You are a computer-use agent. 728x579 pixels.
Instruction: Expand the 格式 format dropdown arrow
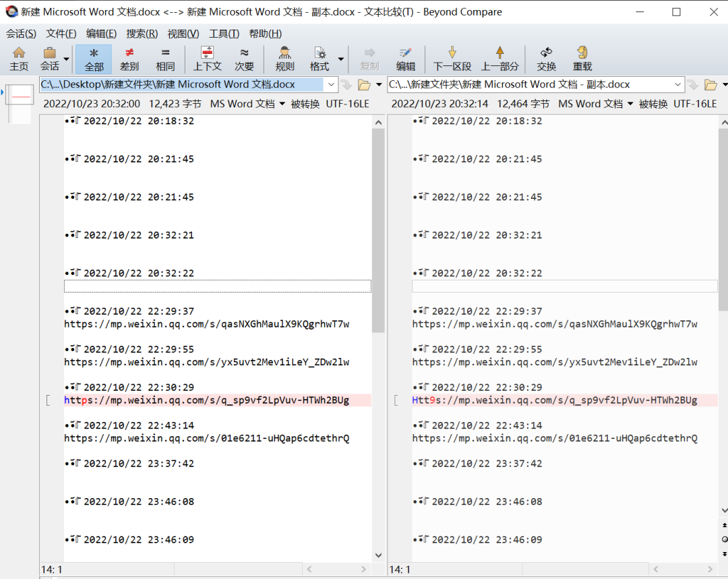(x=341, y=59)
